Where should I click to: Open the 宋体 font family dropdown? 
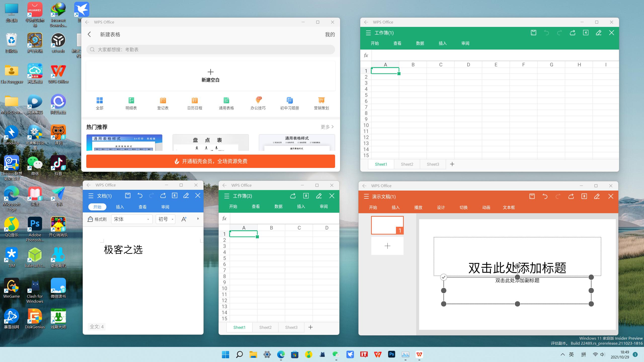tap(131, 219)
